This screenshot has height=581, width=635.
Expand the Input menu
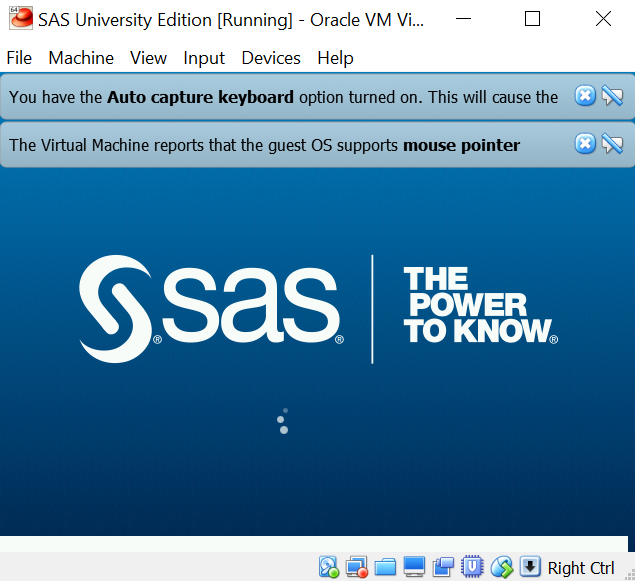pos(204,58)
